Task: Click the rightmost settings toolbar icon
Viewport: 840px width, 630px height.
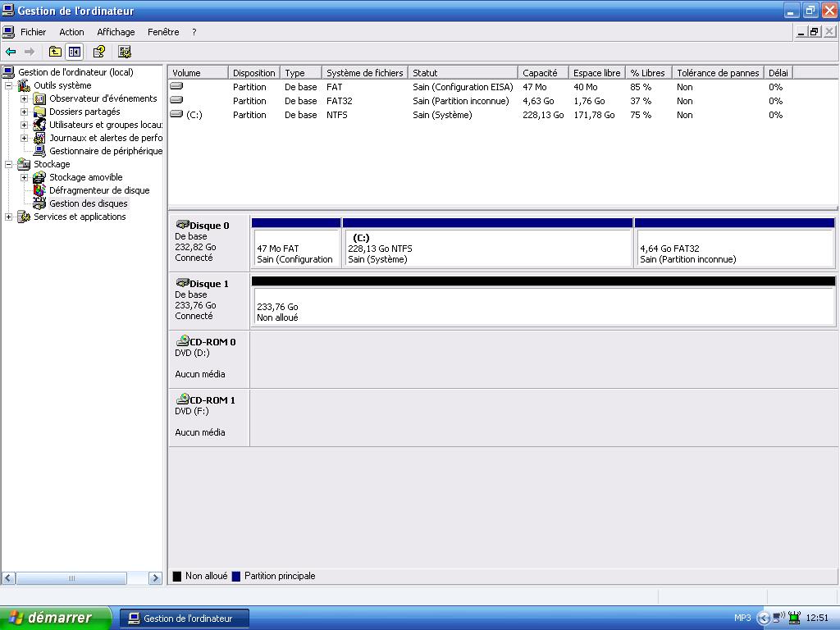Action: 125,52
